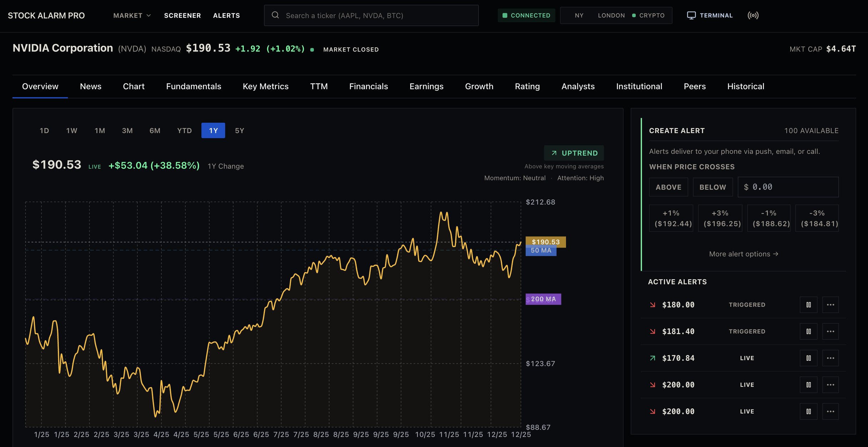Switch to the Historical tab

[746, 86]
